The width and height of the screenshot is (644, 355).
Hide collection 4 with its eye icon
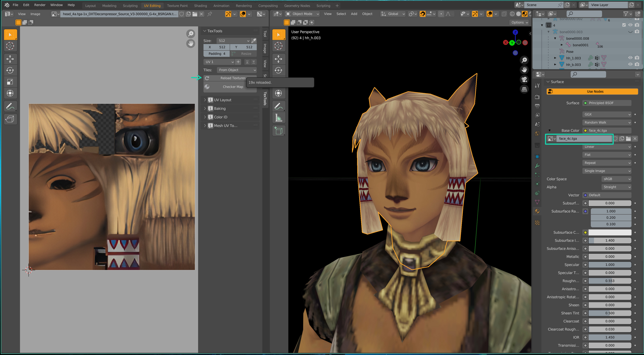click(x=631, y=25)
